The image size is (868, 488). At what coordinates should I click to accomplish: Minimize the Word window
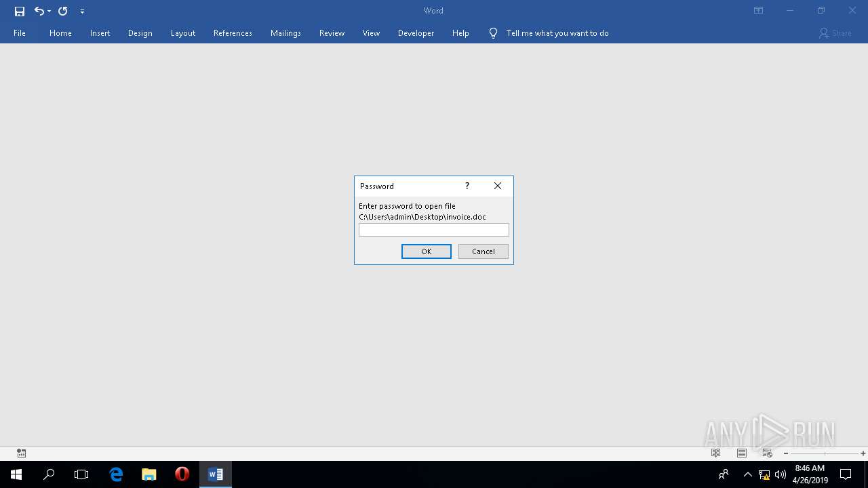790,11
